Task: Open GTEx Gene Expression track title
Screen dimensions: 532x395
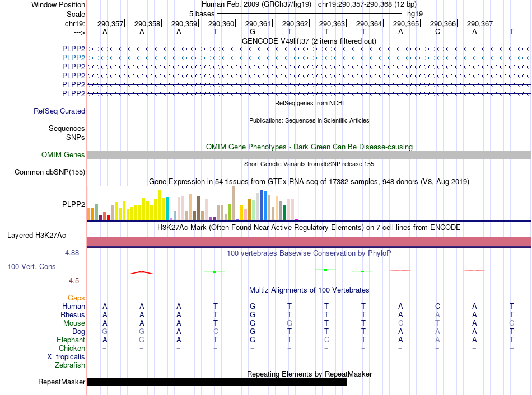Action: coord(309,181)
